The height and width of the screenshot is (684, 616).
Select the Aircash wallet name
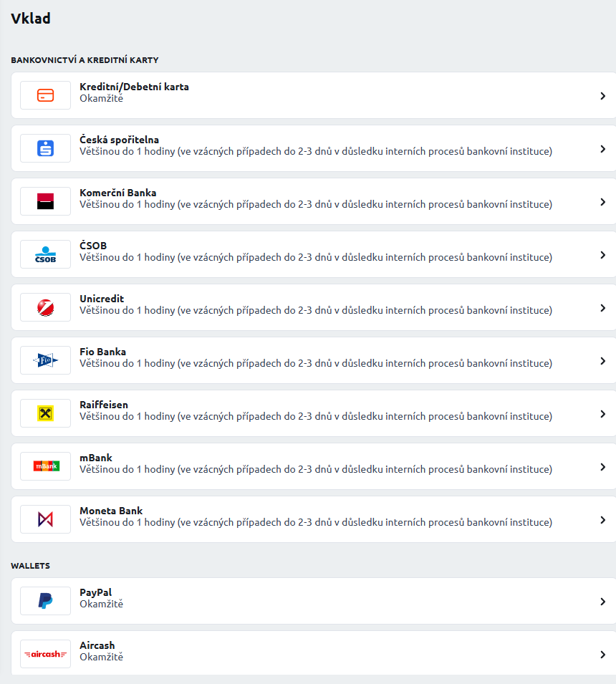pyautogui.click(x=97, y=645)
